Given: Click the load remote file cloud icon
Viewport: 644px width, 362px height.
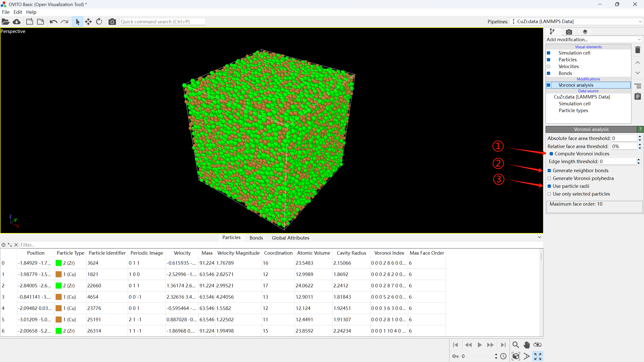Looking at the screenshot, I should pyautogui.click(x=17, y=22).
